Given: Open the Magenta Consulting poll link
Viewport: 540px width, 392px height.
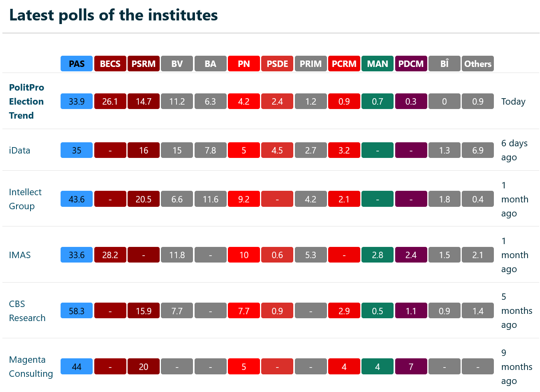Looking at the screenshot, I should [x=31, y=367].
